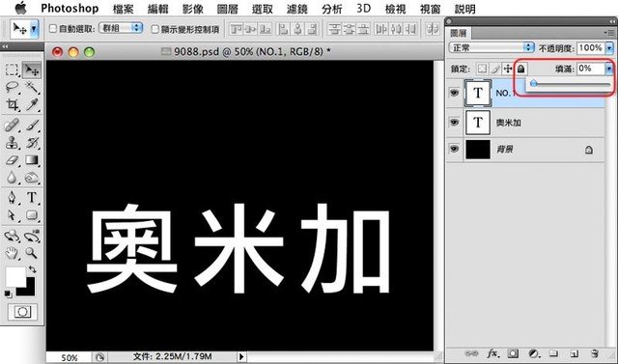Screen dimensions: 618x364
Task: Hide the NO.1 text layer
Action: [x=454, y=93]
